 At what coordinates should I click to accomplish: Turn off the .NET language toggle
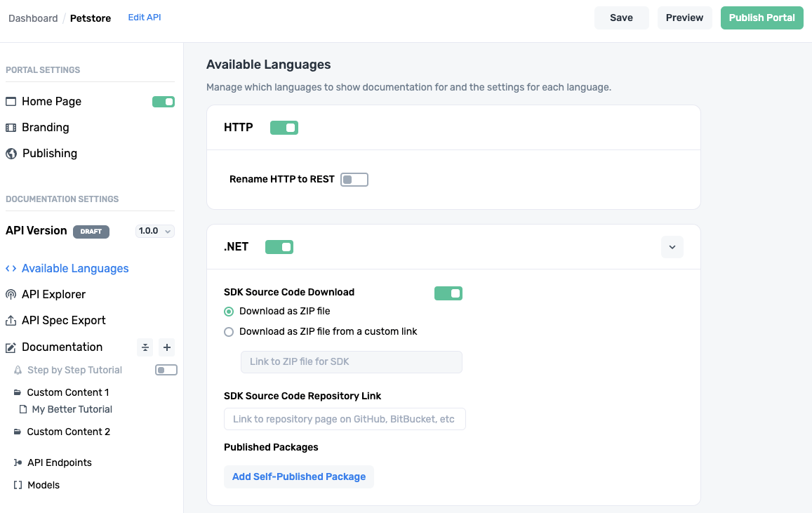279,247
